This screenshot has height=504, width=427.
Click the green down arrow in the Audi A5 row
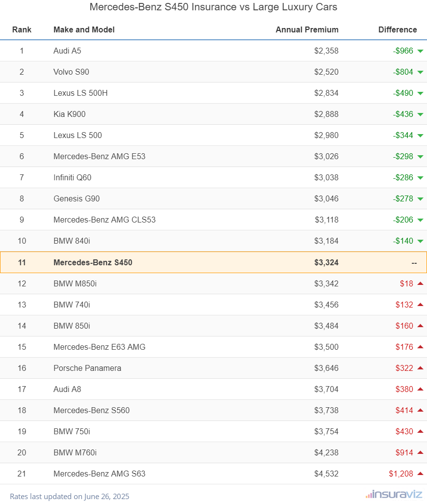coord(420,51)
